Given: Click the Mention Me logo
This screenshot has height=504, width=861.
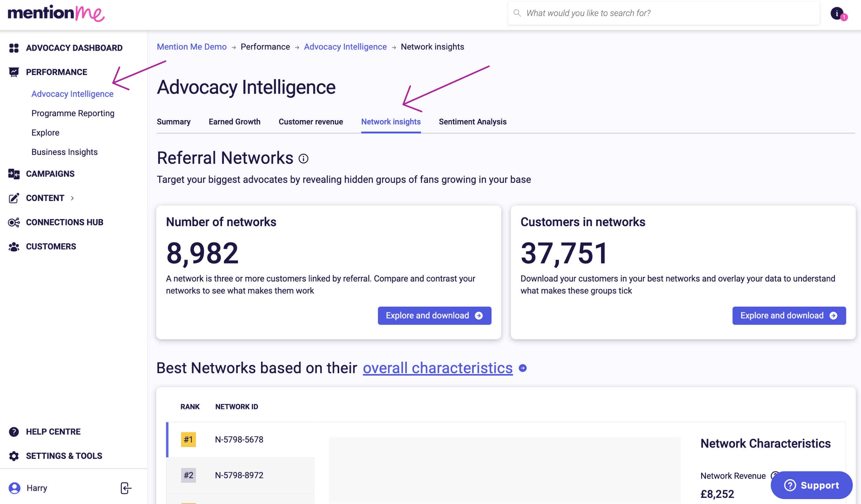Looking at the screenshot, I should 56,13.
